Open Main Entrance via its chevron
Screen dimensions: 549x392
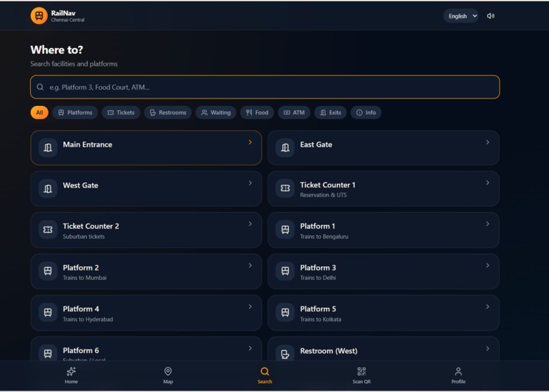[x=250, y=142]
